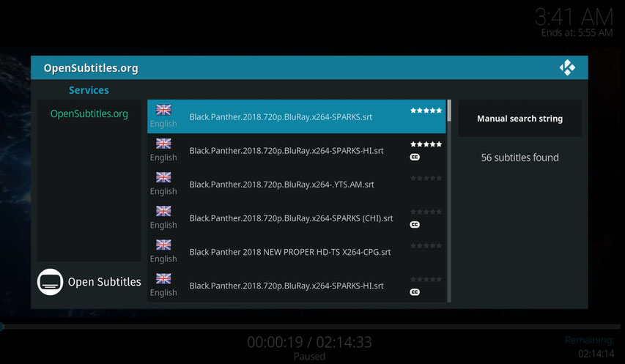
Task: Click the 00:00:19 / 02:14:33 playback time
Action: coord(309,342)
